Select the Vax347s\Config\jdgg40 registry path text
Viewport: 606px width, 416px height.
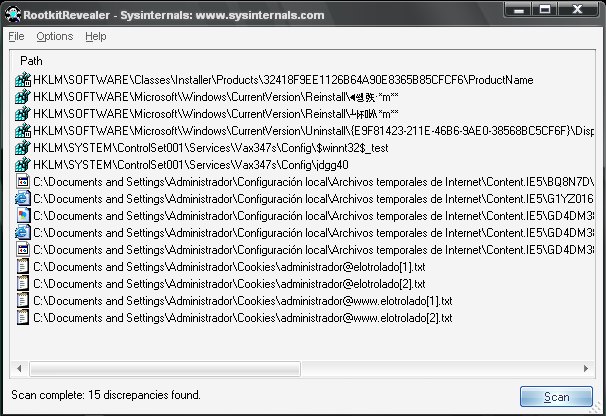[190, 165]
